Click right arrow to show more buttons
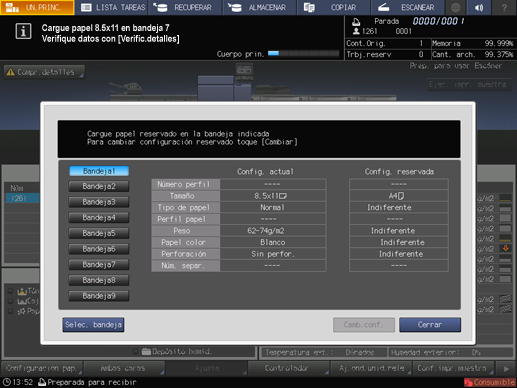The width and height of the screenshot is (517, 388). click(506, 369)
